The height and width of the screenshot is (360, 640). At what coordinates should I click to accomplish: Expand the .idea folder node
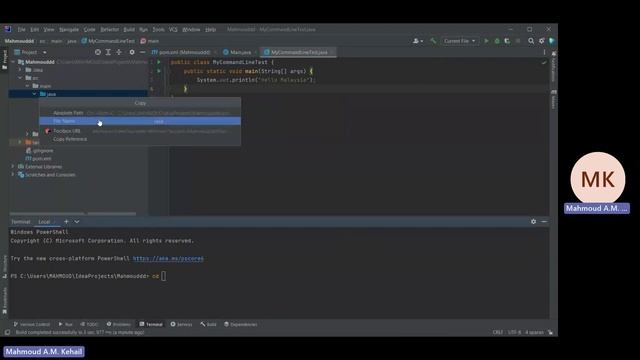coord(20,70)
